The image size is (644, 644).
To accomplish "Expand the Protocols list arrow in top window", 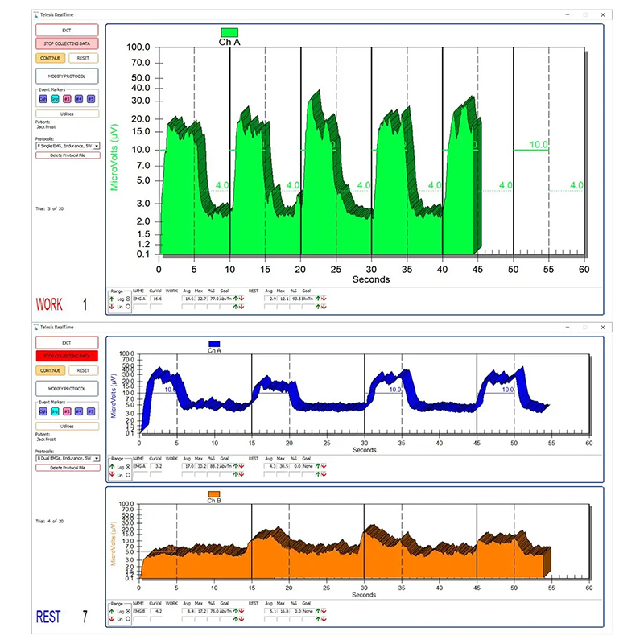I will pos(96,146).
